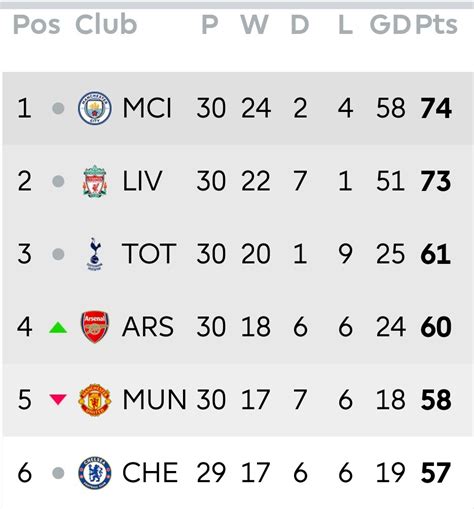Click the Arsenal cannon crest
This screenshot has width=474, height=509.
tap(95, 327)
